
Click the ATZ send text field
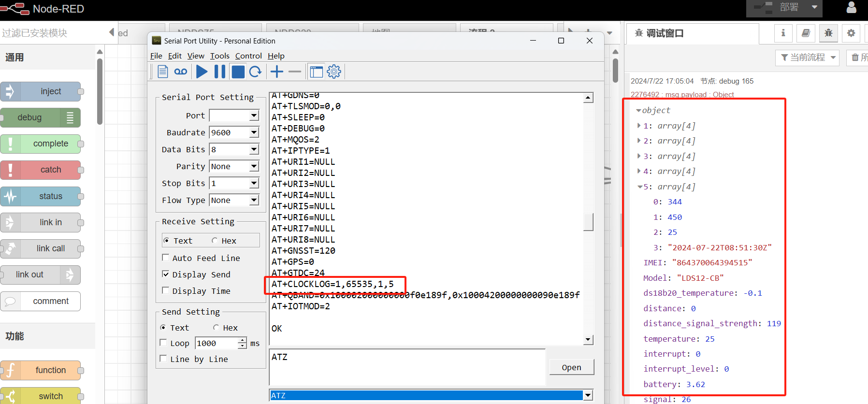407,367
